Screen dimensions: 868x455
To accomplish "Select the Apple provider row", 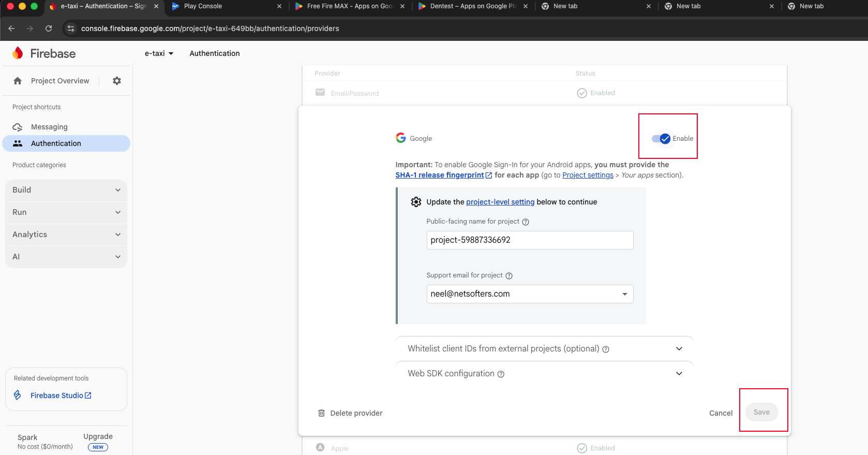I will (x=544, y=448).
